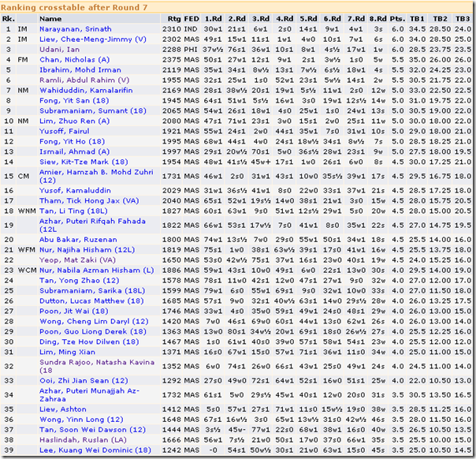The height and width of the screenshot is (459, 476).
Task: Click the FED column header
Action: [x=192, y=19]
